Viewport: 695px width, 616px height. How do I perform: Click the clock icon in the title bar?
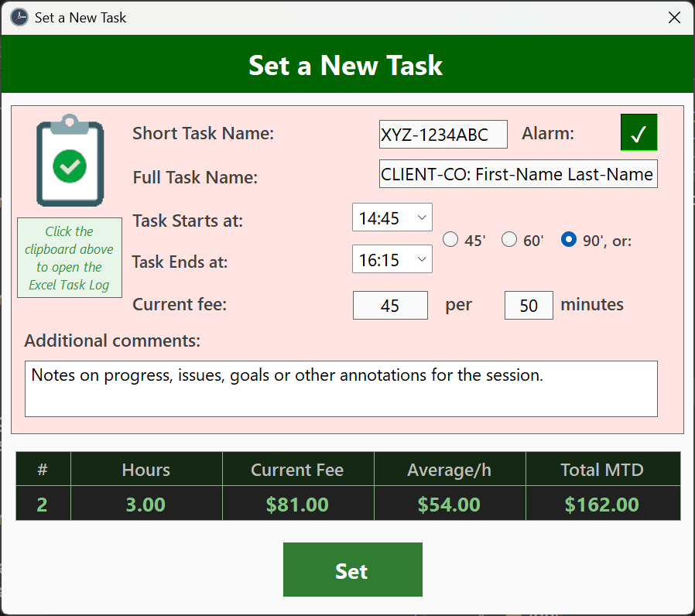click(x=18, y=16)
